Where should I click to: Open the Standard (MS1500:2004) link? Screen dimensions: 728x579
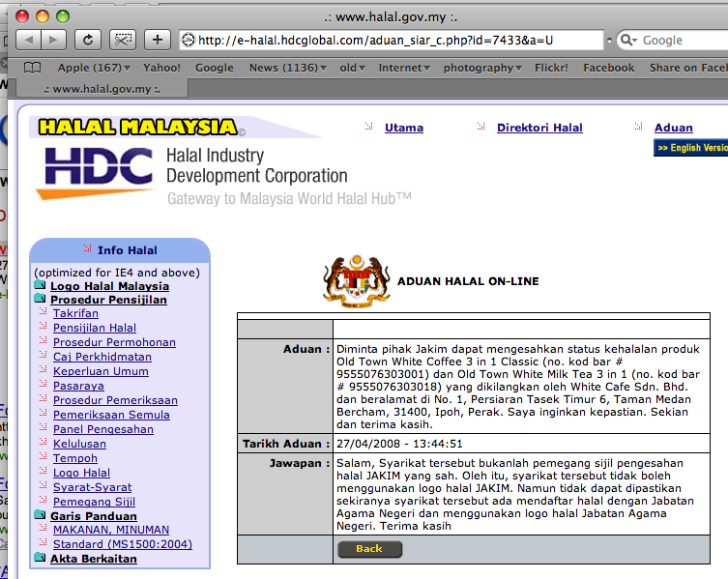coord(123,544)
